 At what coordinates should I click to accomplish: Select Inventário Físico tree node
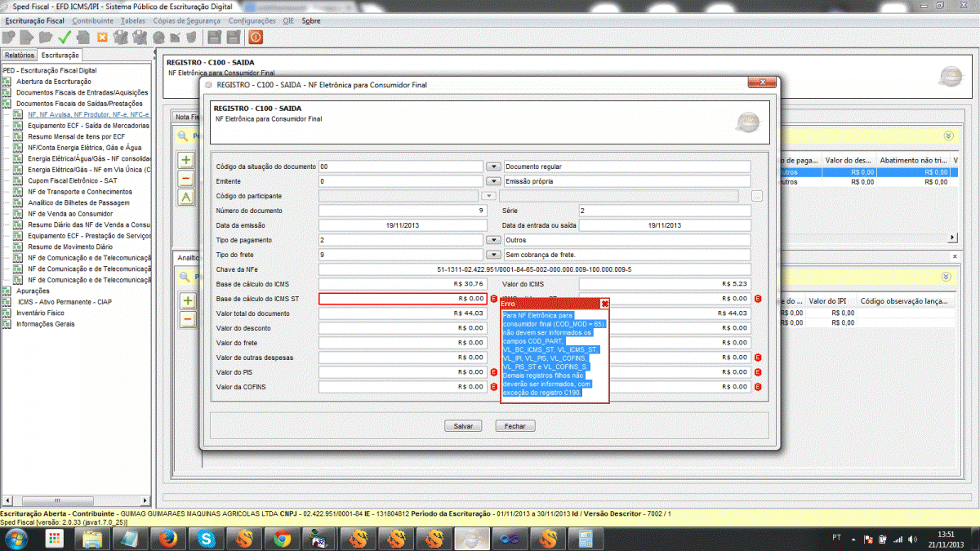(x=40, y=313)
